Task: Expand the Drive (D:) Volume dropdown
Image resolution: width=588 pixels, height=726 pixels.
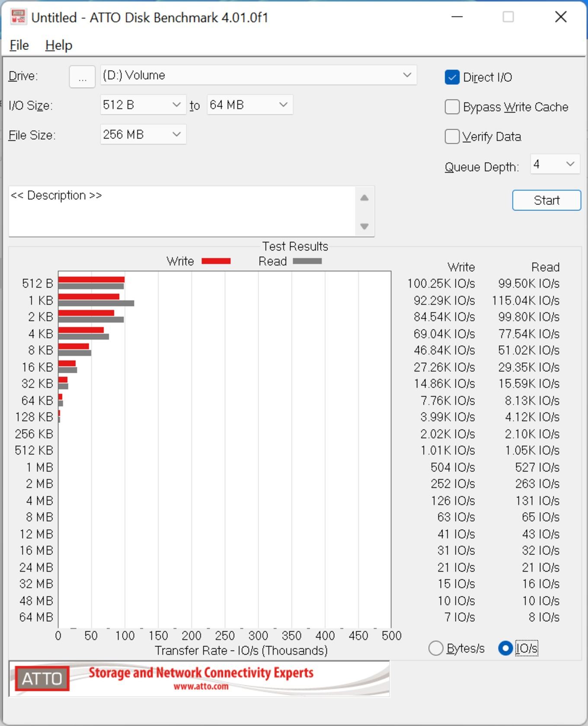Action: click(258, 75)
